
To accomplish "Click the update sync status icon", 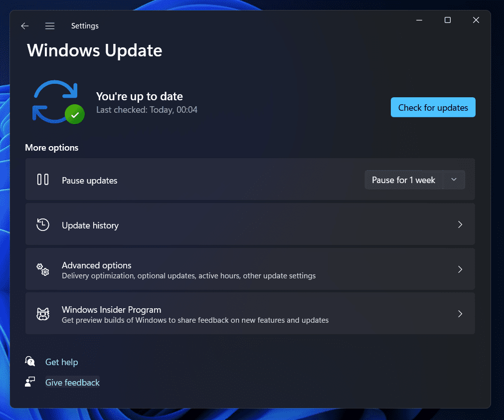I will [x=58, y=102].
